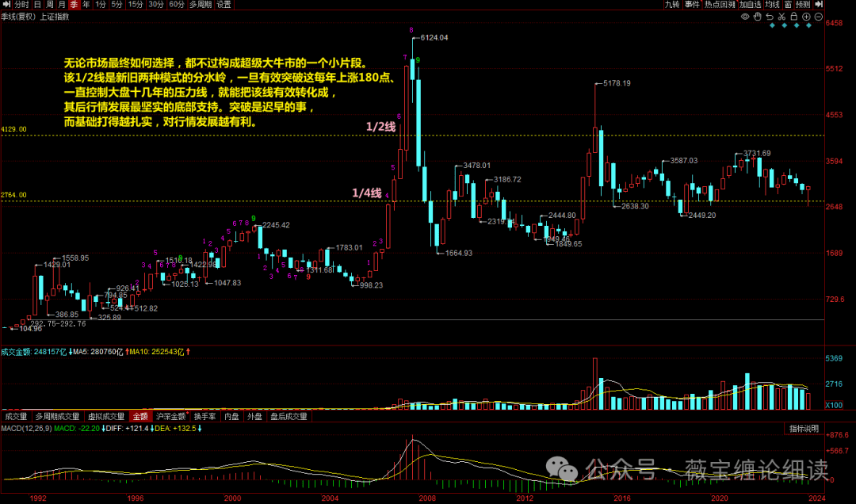Switch to 60分 period
The width and height of the screenshot is (856, 504).
pos(177,5)
